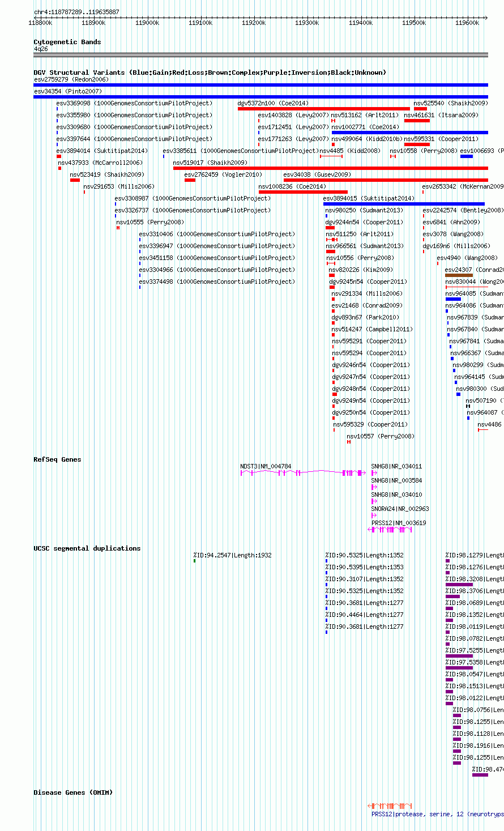Select the RefSeq Genes track title

[57, 459]
